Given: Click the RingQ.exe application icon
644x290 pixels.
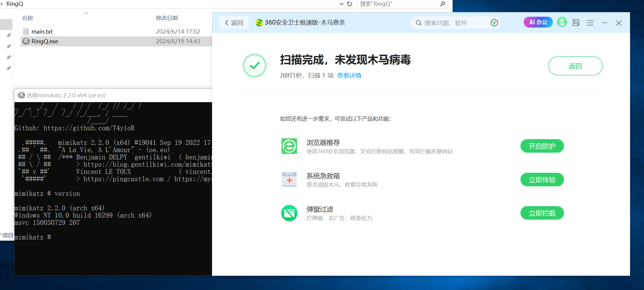Looking at the screenshot, I should pos(26,41).
